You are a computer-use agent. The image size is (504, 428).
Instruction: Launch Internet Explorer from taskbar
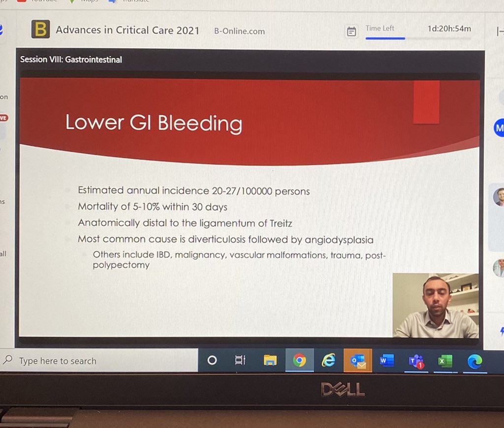click(x=328, y=360)
